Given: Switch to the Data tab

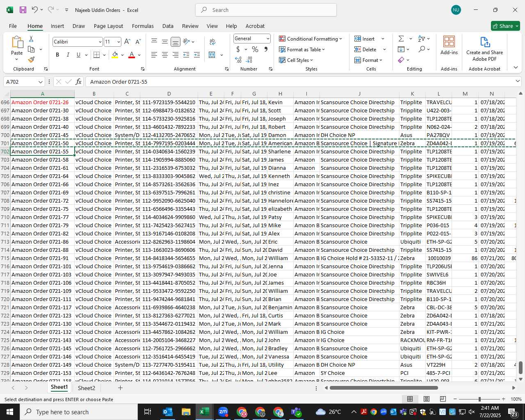Looking at the screenshot, I should (x=168, y=26).
